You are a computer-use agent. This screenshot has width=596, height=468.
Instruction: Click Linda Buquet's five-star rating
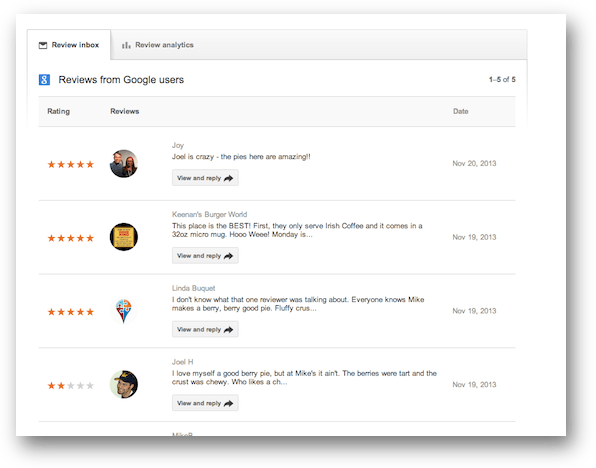coord(71,312)
